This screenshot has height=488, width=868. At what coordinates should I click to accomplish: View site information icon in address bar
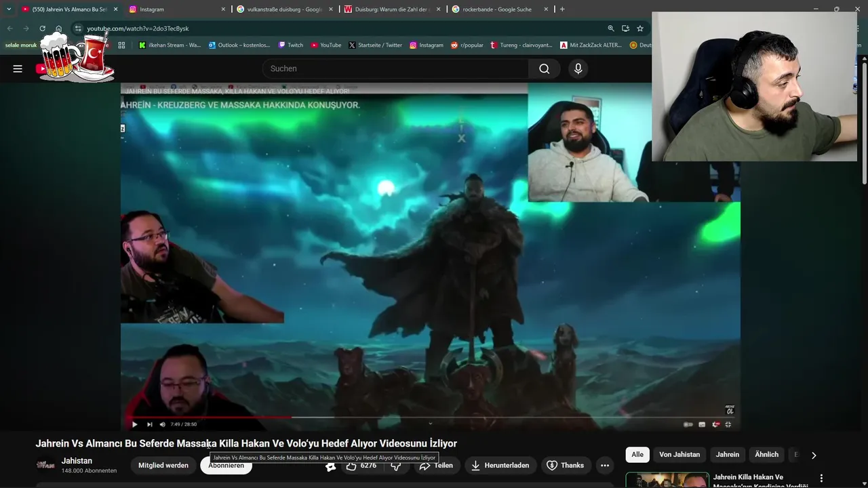coord(78,28)
